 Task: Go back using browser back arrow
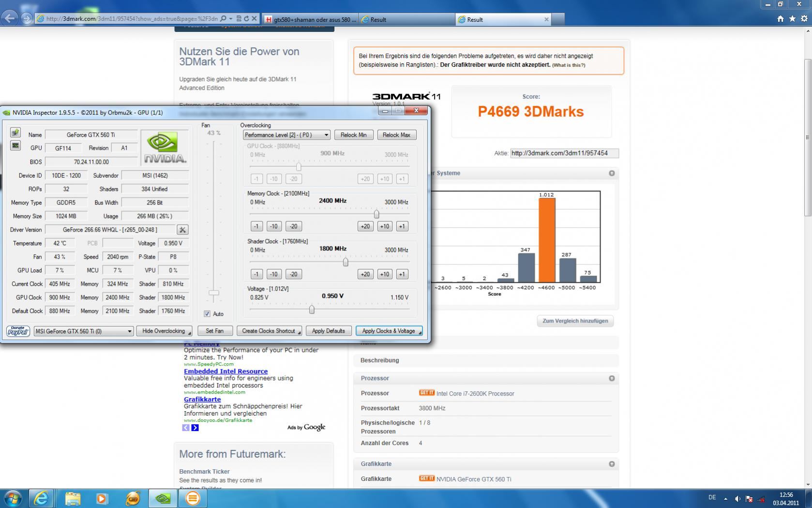pos(9,18)
